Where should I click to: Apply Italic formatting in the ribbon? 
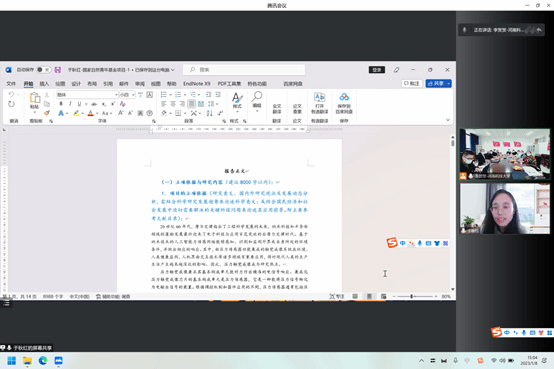(x=70, y=104)
